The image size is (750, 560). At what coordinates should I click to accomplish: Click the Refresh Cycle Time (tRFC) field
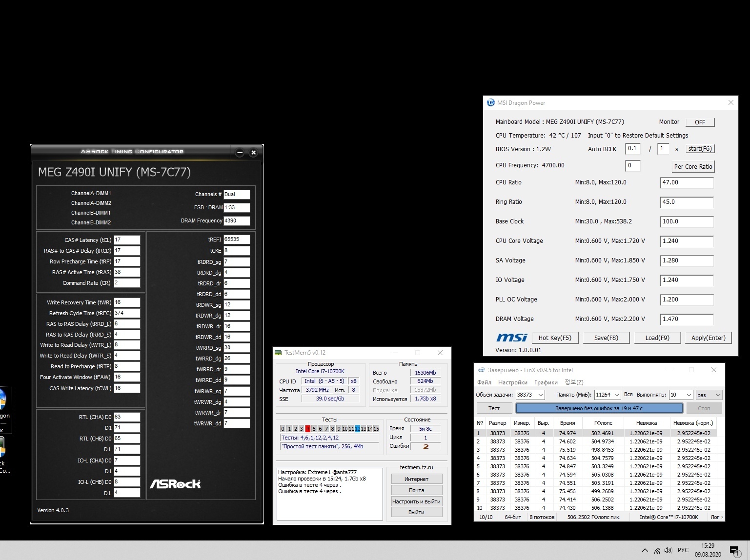coord(127,313)
